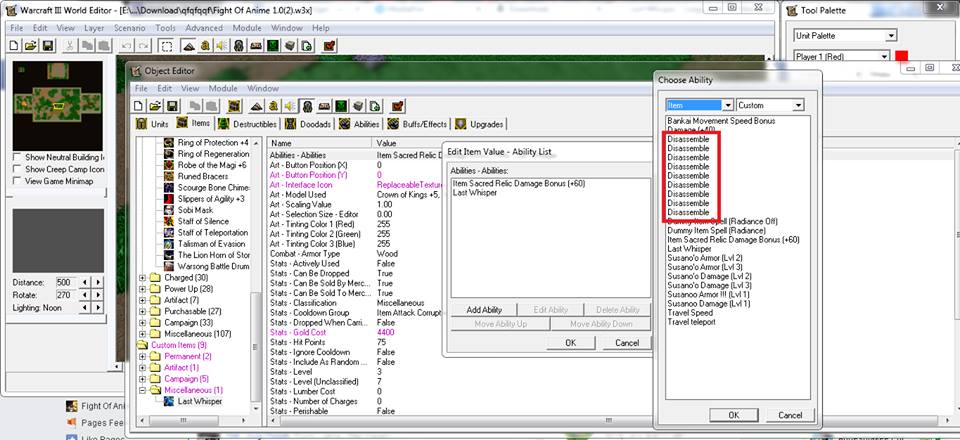Expand the Miscellaneous (107) folder
The image size is (960, 440).
tap(143, 334)
